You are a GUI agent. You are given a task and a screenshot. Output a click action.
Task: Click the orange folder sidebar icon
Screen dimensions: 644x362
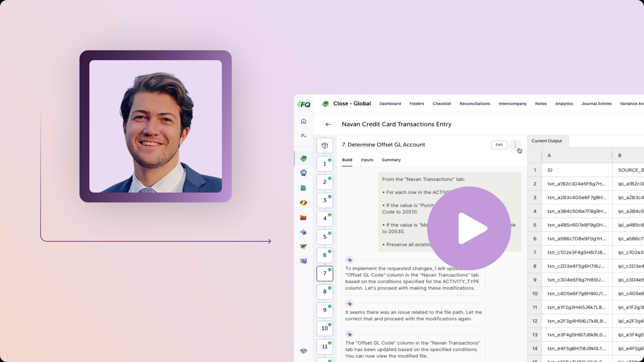[304, 218]
